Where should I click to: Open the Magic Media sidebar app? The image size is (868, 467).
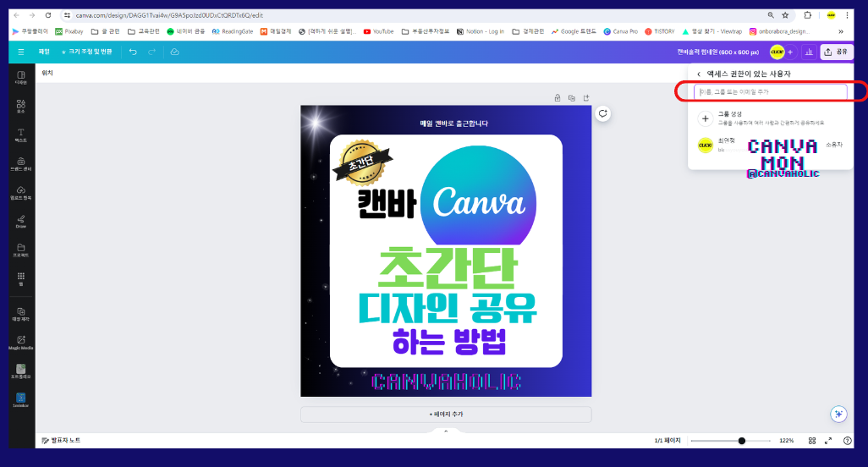coord(21,343)
